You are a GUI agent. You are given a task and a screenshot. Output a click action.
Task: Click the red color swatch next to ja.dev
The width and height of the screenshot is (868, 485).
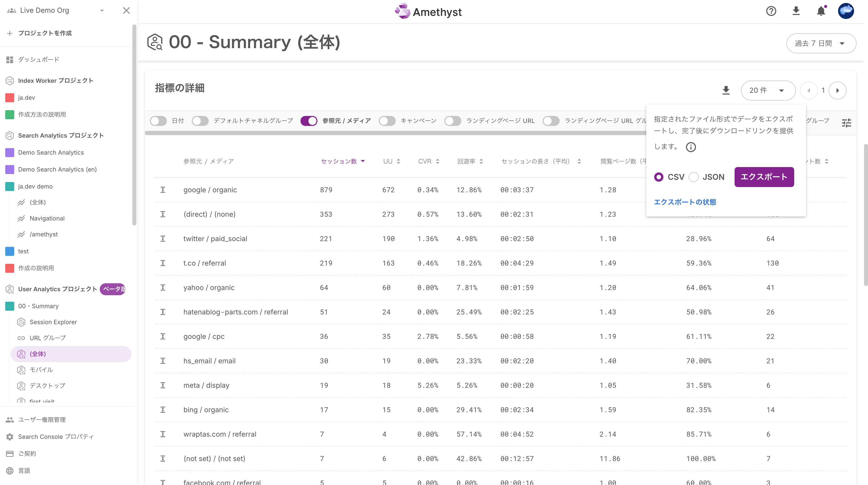pos(9,98)
